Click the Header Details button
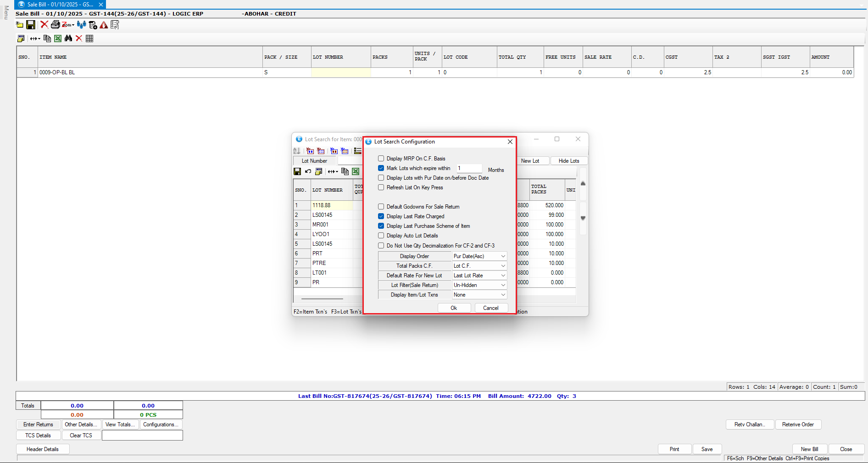The image size is (868, 463). [43, 449]
